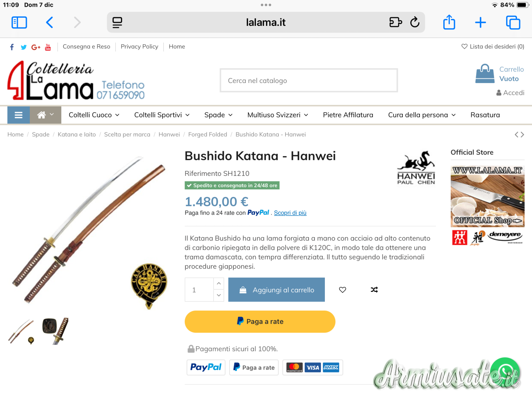Tap the Safari share icon
This screenshot has width=532, height=399.
click(449, 22)
